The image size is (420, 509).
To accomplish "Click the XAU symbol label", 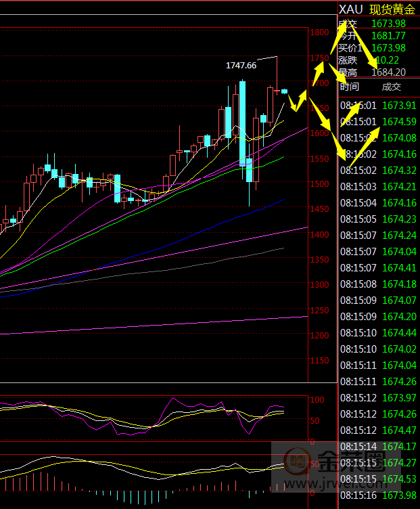I will pos(350,9).
